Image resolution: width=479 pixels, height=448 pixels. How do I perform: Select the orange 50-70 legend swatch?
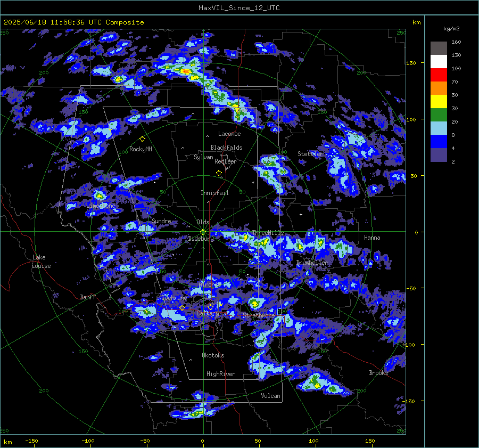pyautogui.click(x=439, y=88)
